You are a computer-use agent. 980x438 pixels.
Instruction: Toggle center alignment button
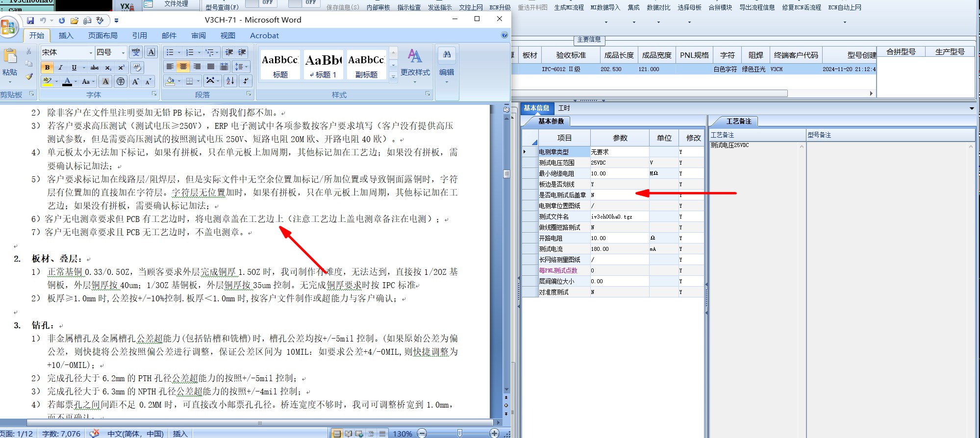(183, 67)
